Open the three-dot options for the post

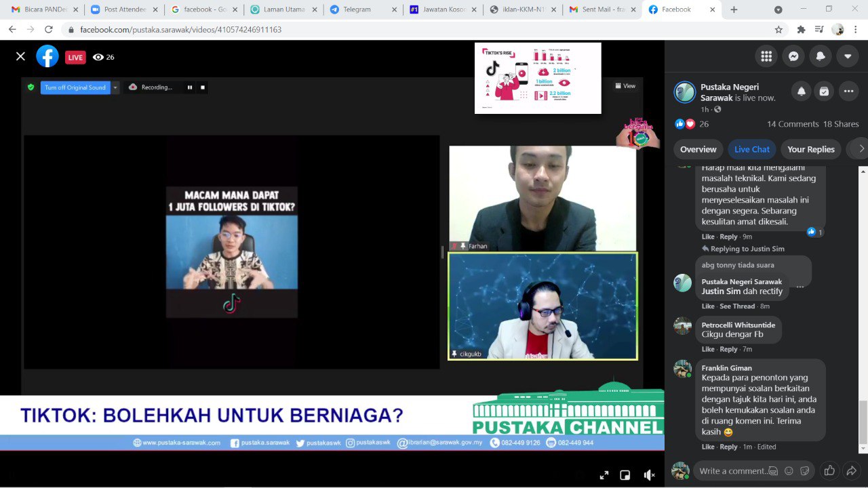pos(849,91)
